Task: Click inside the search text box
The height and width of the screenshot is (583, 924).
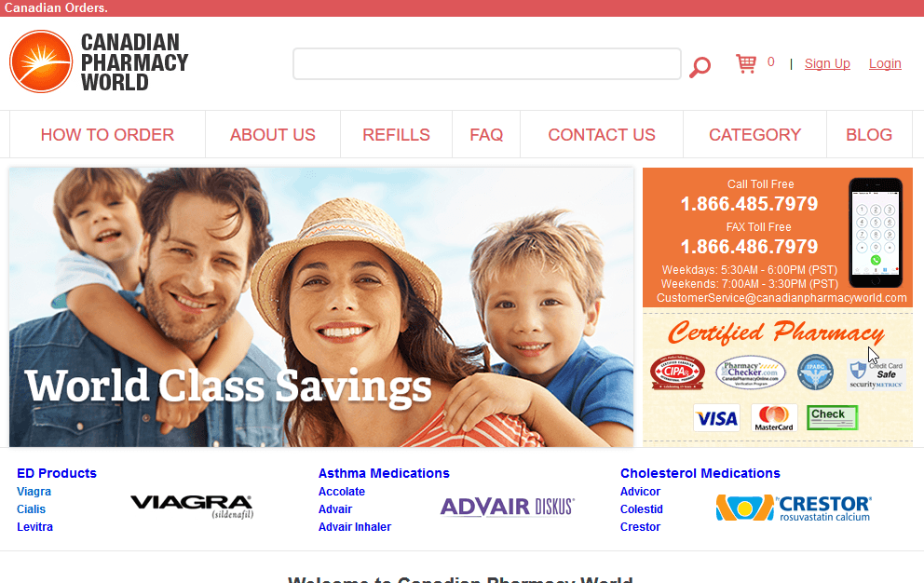Action: coord(487,63)
